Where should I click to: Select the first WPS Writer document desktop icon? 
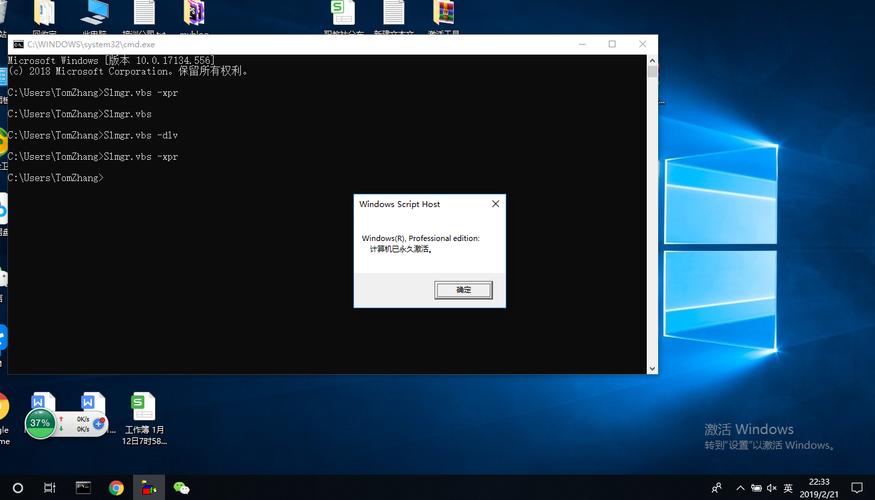pyautogui.click(x=44, y=401)
